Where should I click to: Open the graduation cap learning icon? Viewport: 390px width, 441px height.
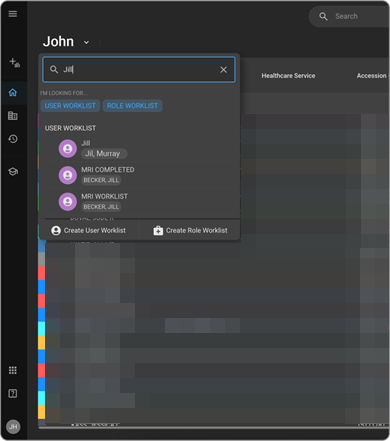coord(13,172)
